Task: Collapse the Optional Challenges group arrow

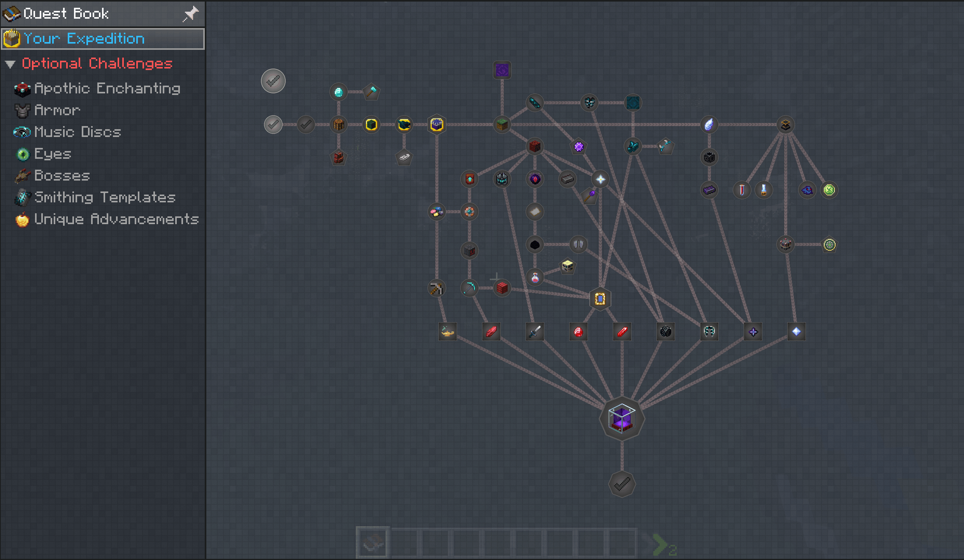Action: click(10, 64)
